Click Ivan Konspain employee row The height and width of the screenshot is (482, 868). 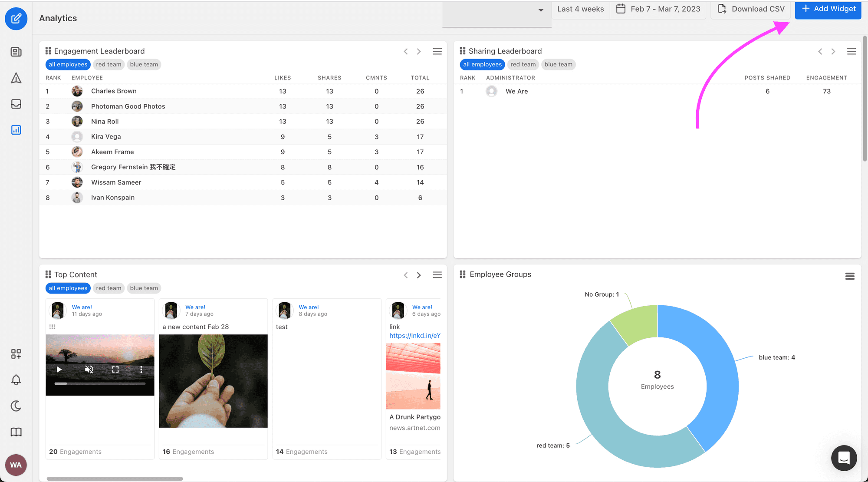click(x=243, y=198)
